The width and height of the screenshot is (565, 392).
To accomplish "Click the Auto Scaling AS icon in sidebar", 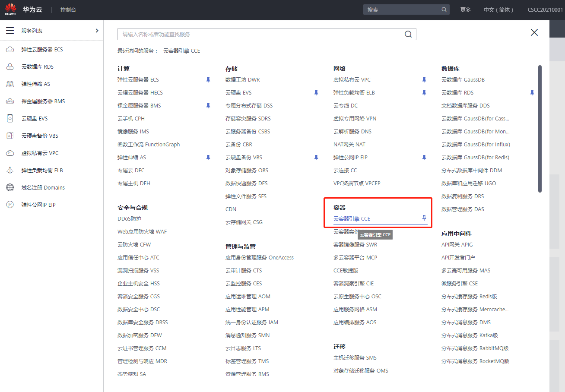I will point(10,84).
